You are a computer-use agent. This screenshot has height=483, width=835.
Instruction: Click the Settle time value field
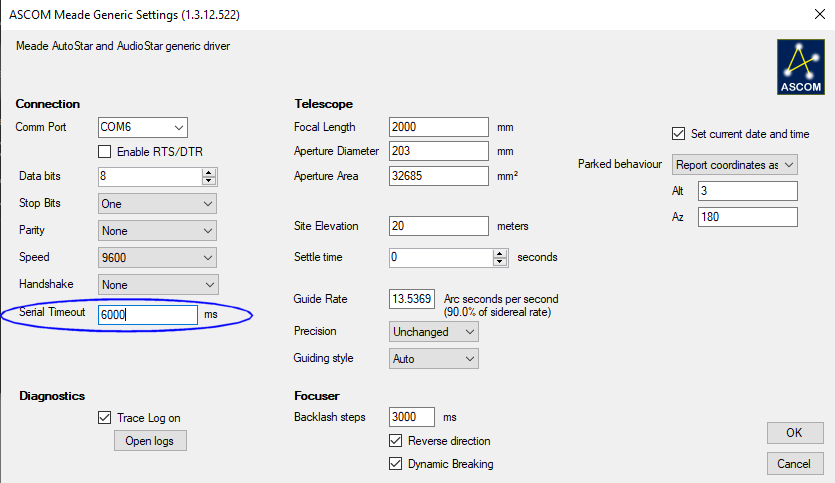tap(441, 258)
